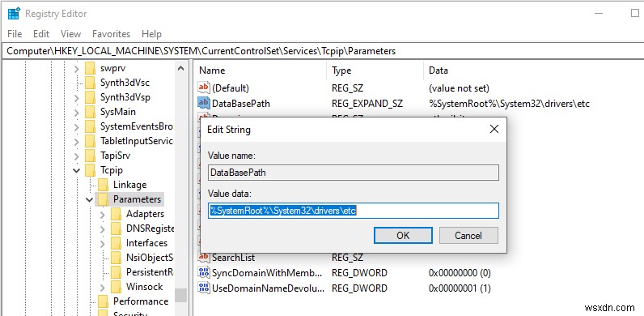Expand the Adapters subkey
Screen dimensions: 644x316
click(103, 214)
